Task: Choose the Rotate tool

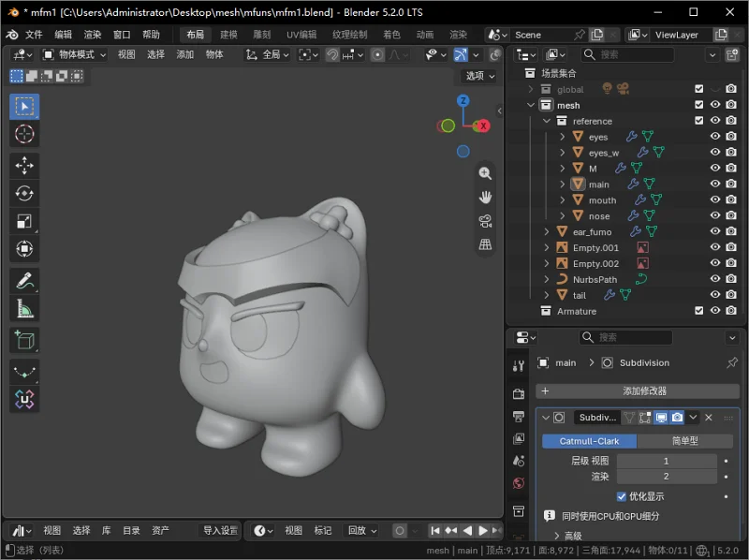Action: pyautogui.click(x=24, y=193)
